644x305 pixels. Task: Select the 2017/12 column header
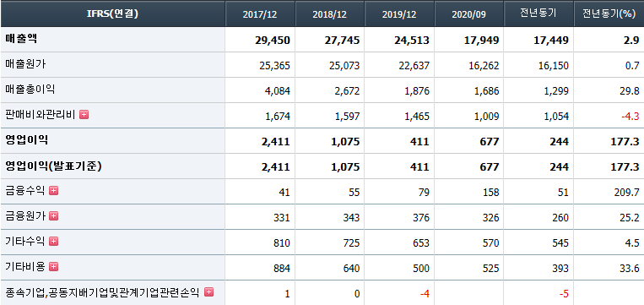(x=260, y=14)
